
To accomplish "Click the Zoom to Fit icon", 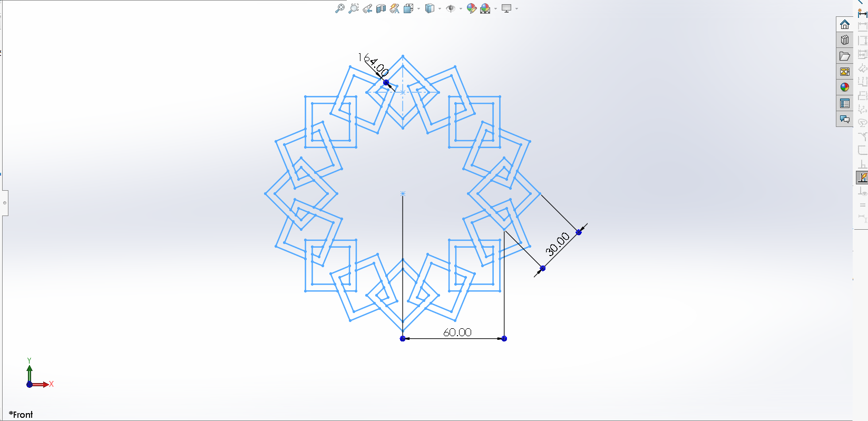I will (x=340, y=8).
